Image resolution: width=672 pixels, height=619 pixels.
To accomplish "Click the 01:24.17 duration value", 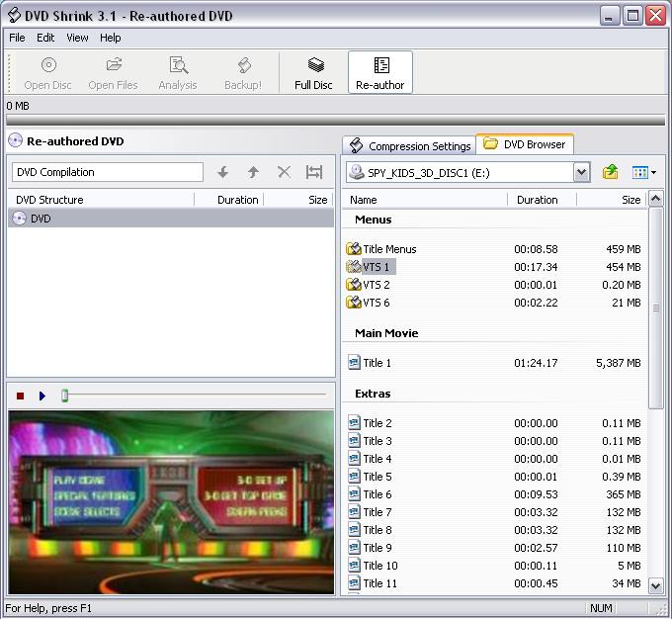I will pyautogui.click(x=536, y=363).
